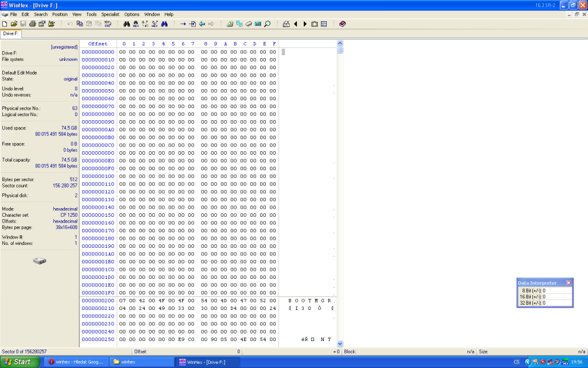Click the New file toolbar icon
The height and width of the screenshot is (368, 588).
pos(5,24)
